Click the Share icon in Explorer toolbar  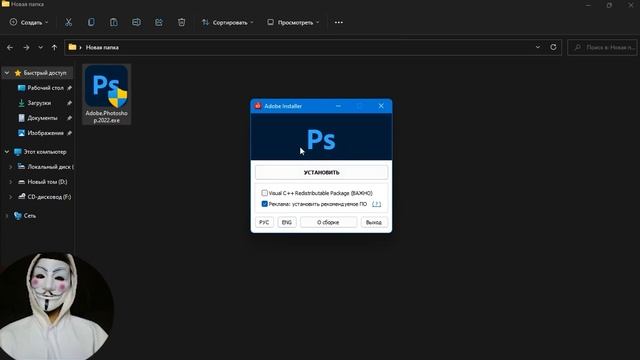[159, 22]
